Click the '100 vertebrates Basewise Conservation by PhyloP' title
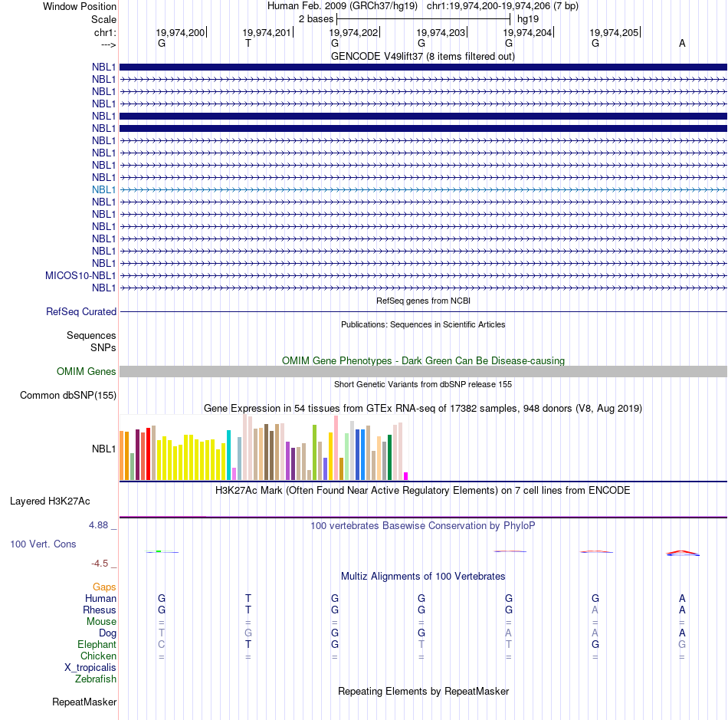The width and height of the screenshot is (728, 720). tap(423, 525)
